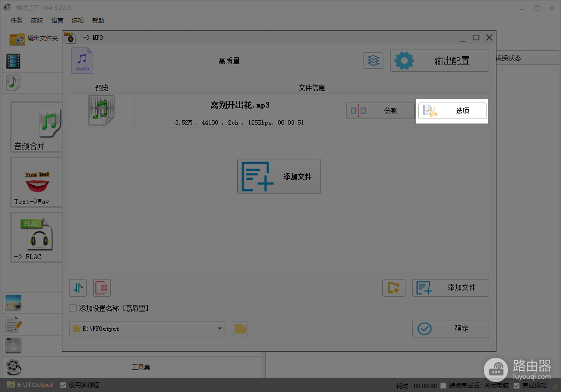561x392 pixels.
Task: Click E:\FFOutput in the status bar
Action: [35, 385]
